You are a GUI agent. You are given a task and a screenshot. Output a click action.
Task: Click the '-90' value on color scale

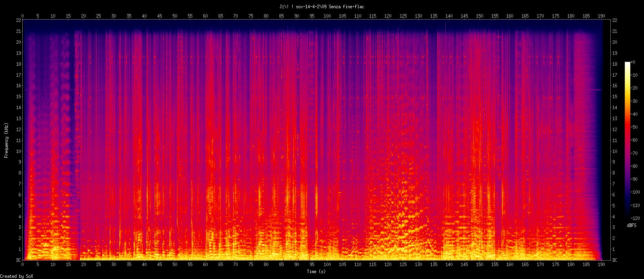tap(634, 179)
